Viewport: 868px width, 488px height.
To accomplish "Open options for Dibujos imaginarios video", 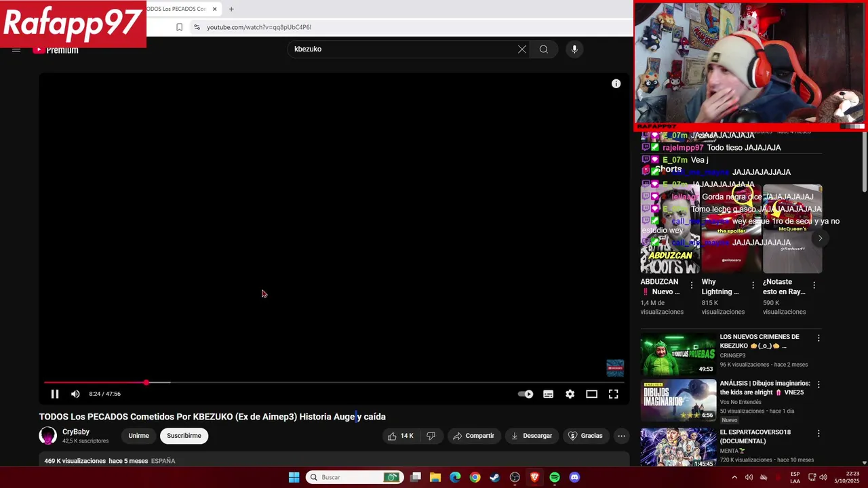I will click(x=818, y=384).
